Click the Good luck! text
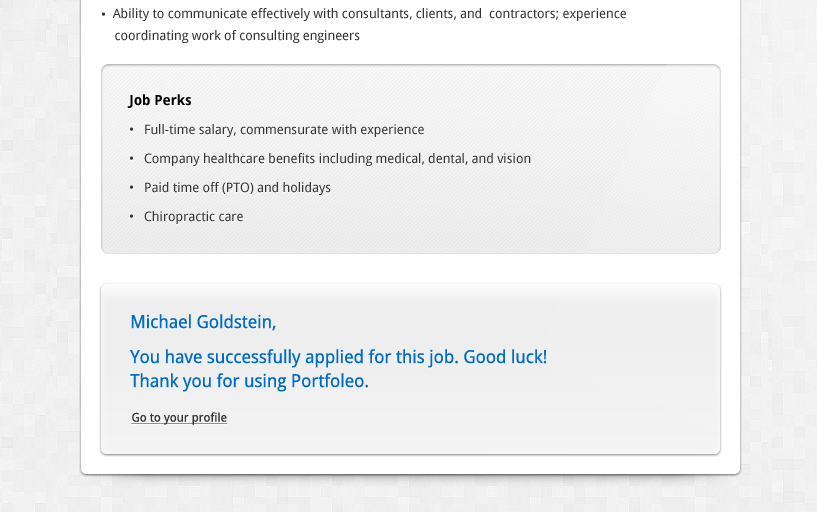Viewport: 817px width, 512px height. click(x=505, y=357)
